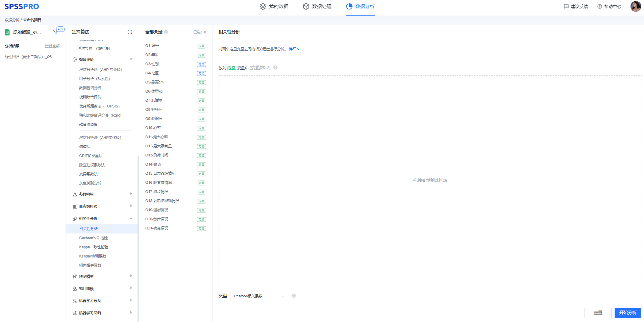
Task: Click the 数据处理 cube icon
Action: coord(306,6)
